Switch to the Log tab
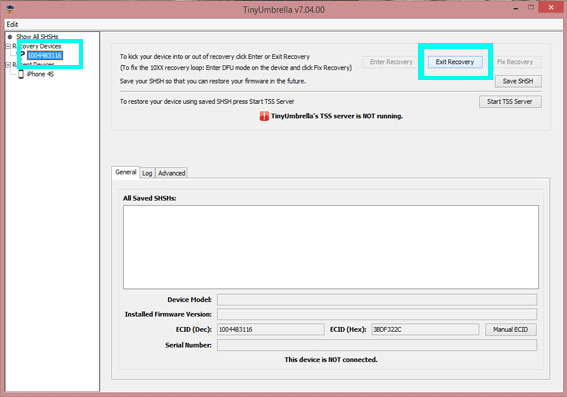 point(147,173)
